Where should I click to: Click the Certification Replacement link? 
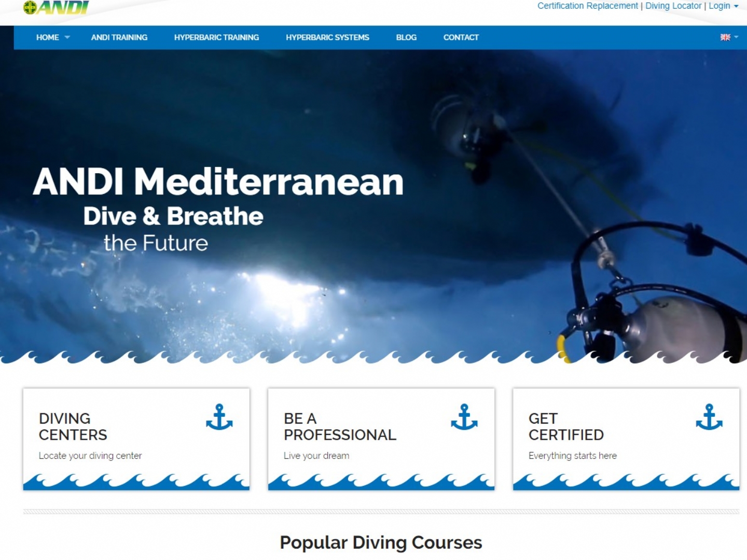(x=587, y=6)
